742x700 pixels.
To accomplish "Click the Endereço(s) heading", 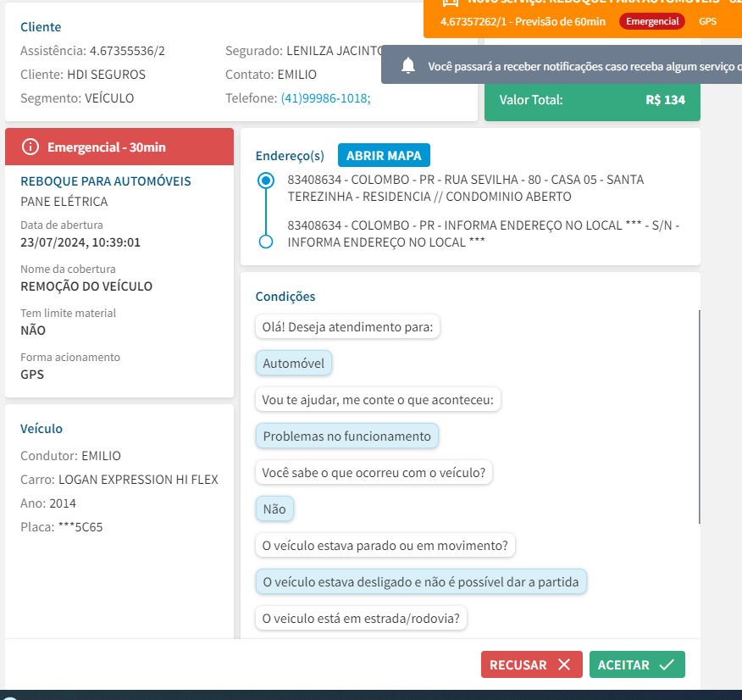I will (x=290, y=156).
